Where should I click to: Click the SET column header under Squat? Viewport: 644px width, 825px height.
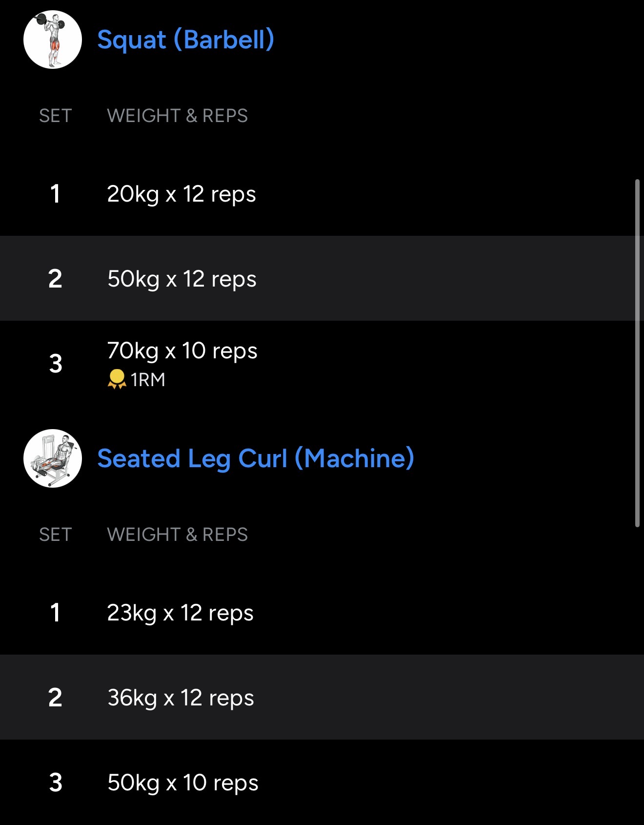point(56,116)
